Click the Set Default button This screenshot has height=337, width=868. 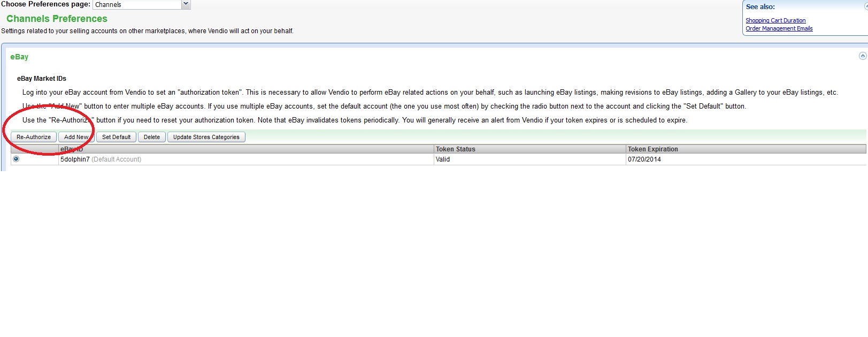tap(116, 137)
